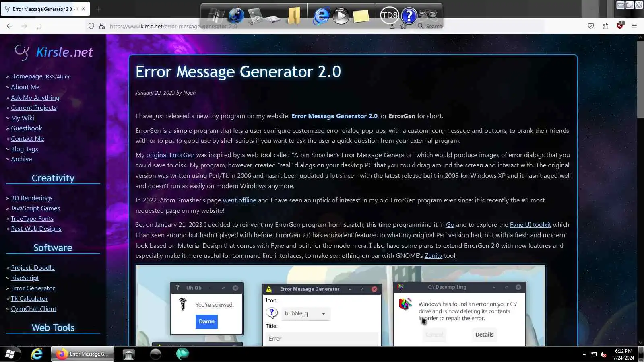Click the address bar URL field
The image size is (644, 362).
(246, 26)
